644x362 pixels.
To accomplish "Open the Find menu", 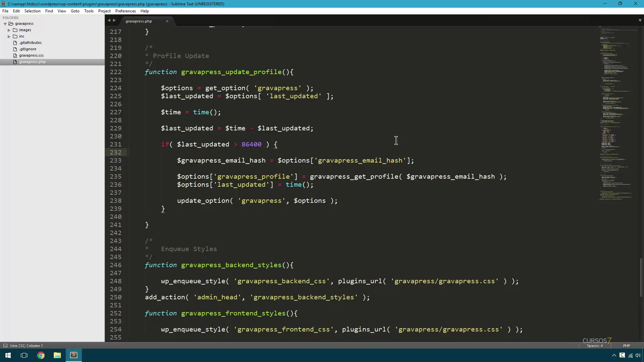I will [49, 11].
